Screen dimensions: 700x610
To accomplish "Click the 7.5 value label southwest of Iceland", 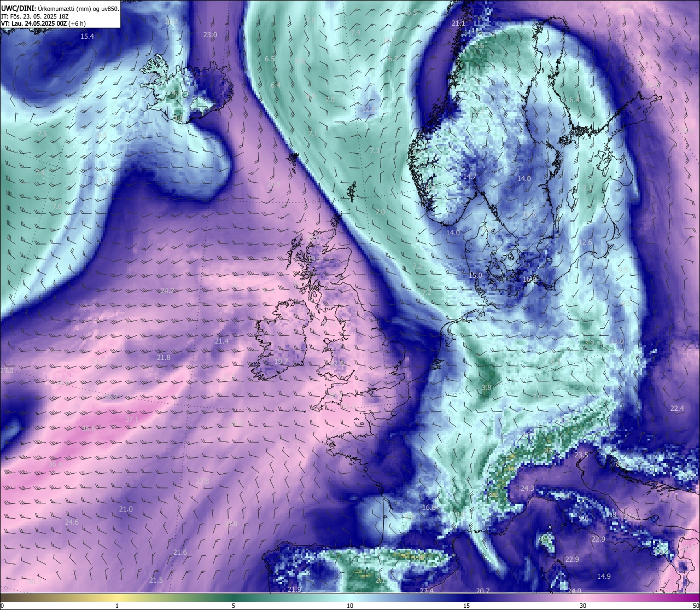I will click(x=42, y=133).
